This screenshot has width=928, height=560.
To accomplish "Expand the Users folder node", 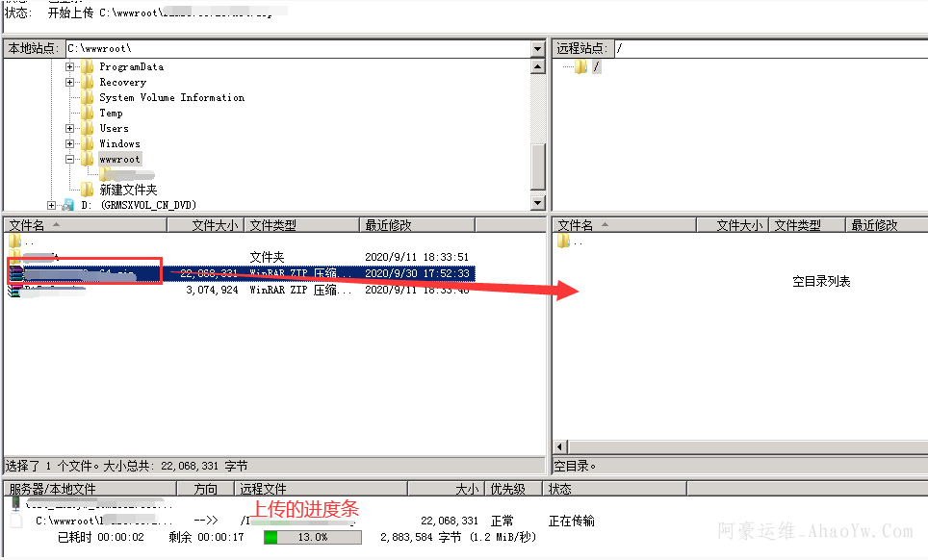I will (70, 128).
